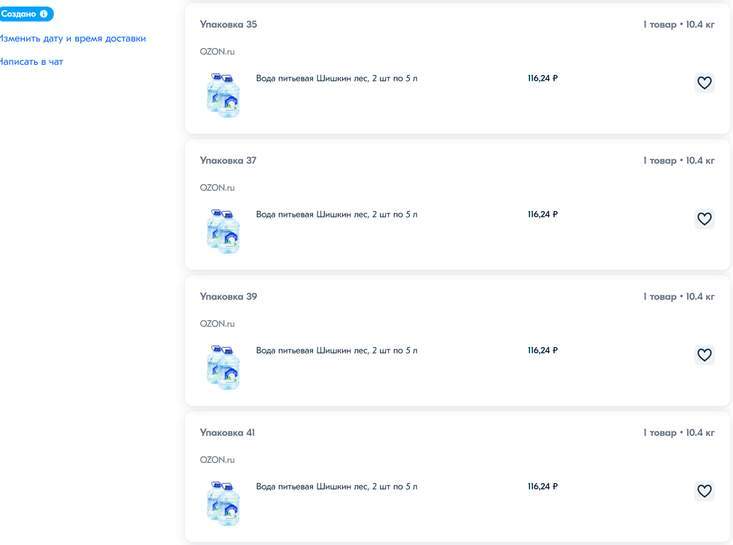This screenshot has width=733, height=545.
Task: Open product title link in Упаковка 37
Action: pyautogui.click(x=336, y=214)
